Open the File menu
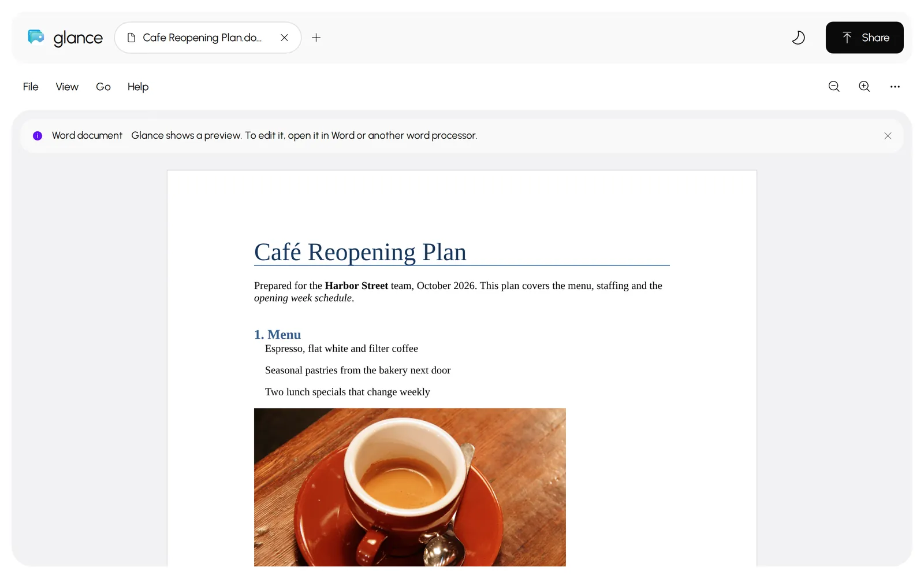 click(31, 87)
